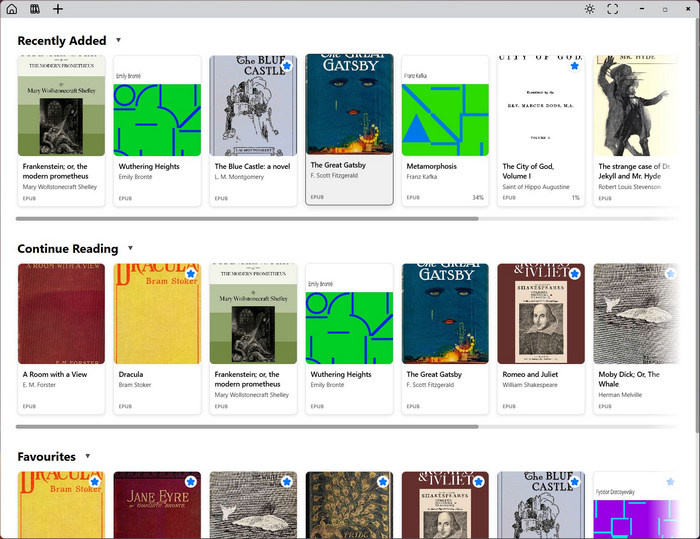Enter fullscreen using the corner-brackets icon
Viewport: 700px width, 539px height.
(x=613, y=9)
